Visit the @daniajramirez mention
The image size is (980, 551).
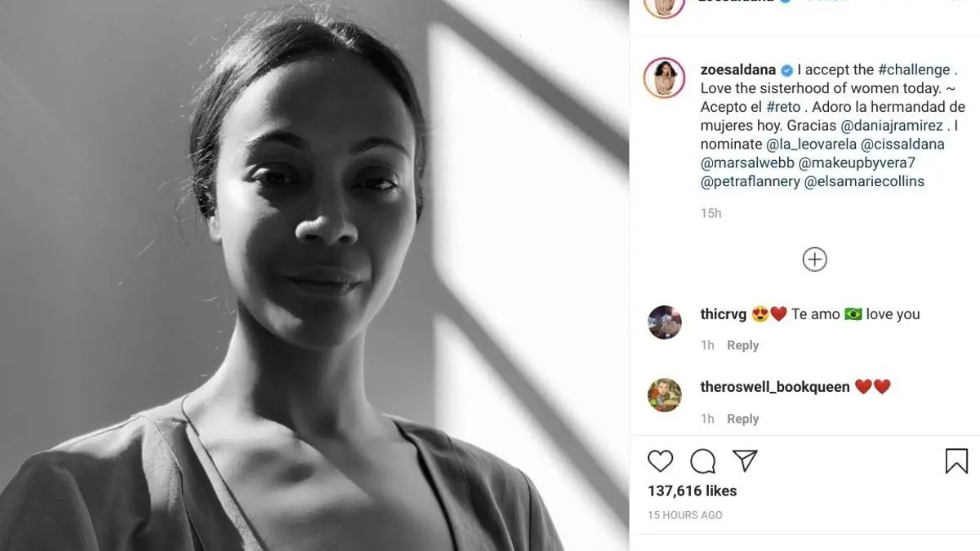[892, 126]
